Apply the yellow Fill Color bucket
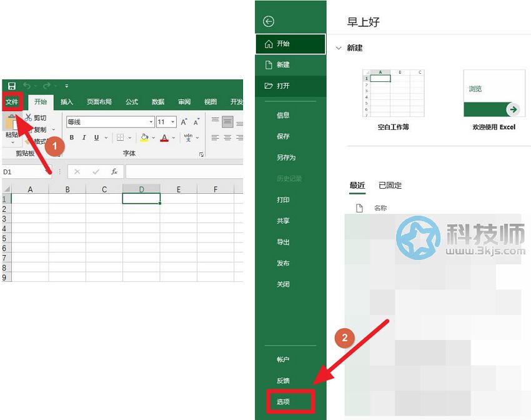531x420 pixels. 144,137
